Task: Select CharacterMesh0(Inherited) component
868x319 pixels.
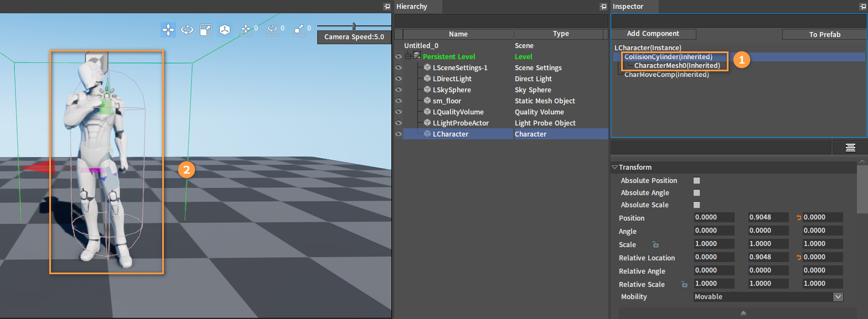Action: point(677,66)
